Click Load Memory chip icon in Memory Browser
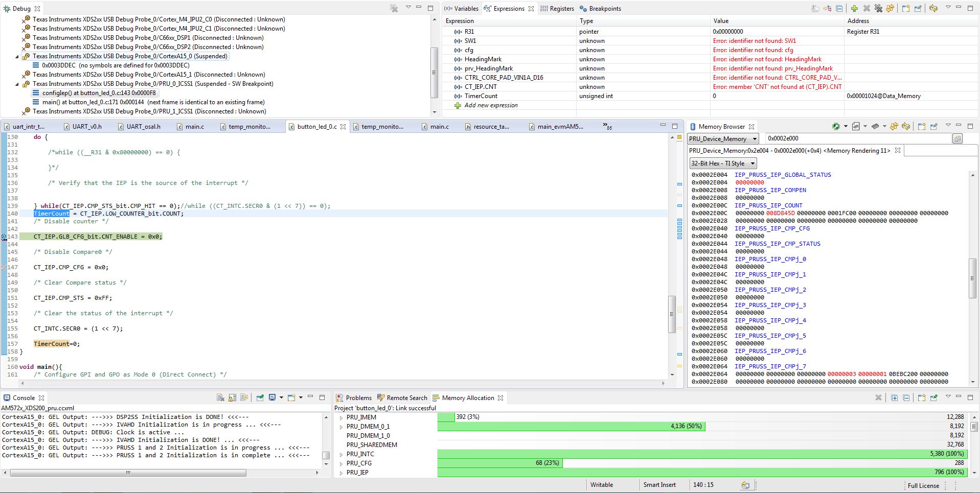This screenshot has width=980, height=493. 875,126
